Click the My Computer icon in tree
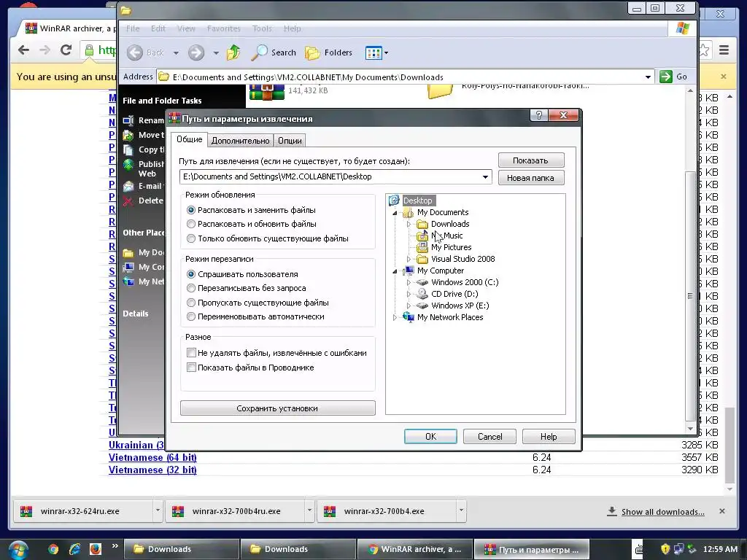 pos(409,271)
